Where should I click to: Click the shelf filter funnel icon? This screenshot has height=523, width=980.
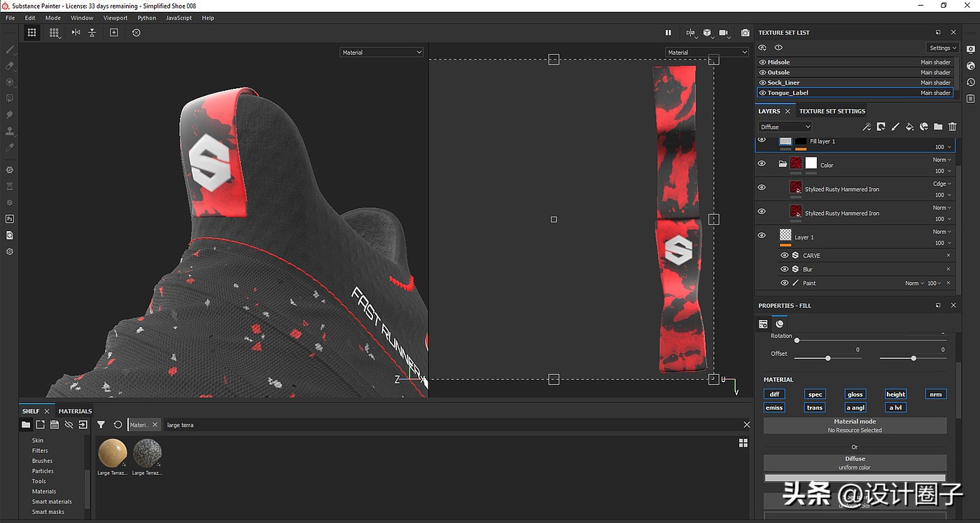tap(101, 424)
